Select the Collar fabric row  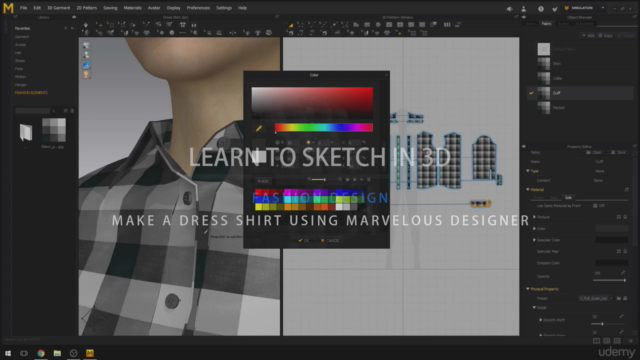pos(580,78)
